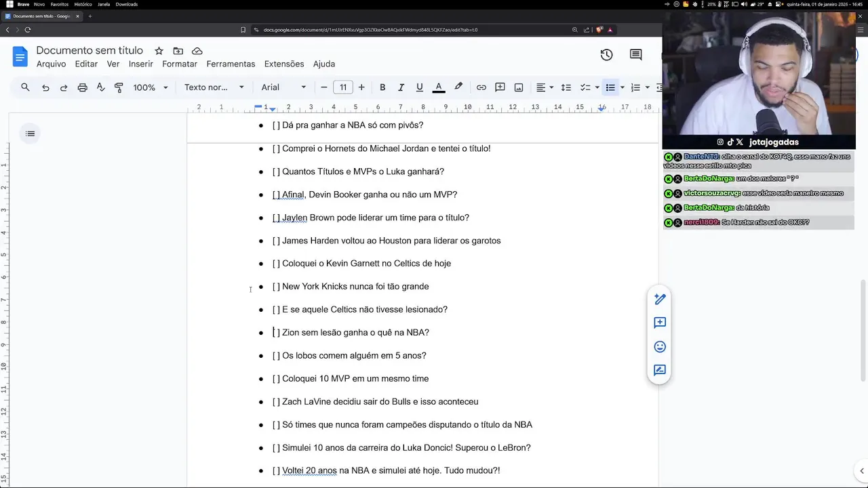The image size is (868, 488).
Task: Reload the page in Brave
Action: 28,30
